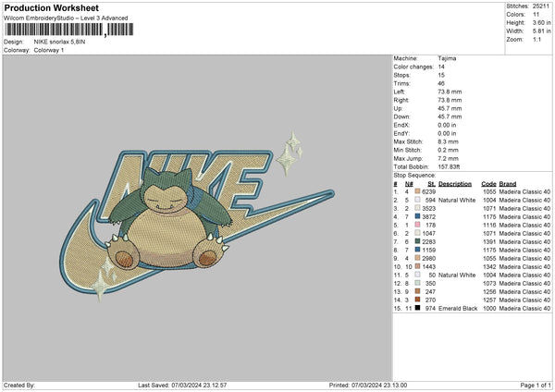Select the Trims value "46"

[441, 83]
